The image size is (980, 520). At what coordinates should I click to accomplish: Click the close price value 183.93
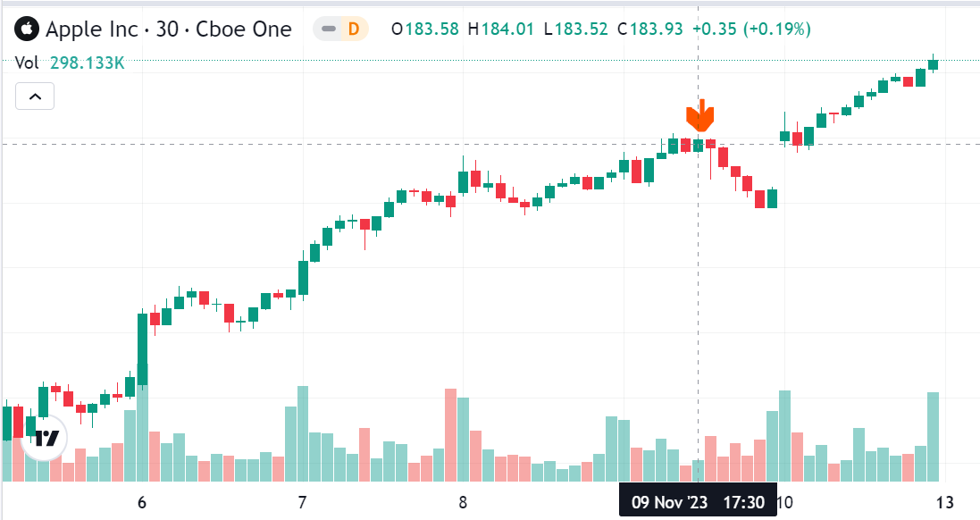pyautogui.click(x=657, y=29)
